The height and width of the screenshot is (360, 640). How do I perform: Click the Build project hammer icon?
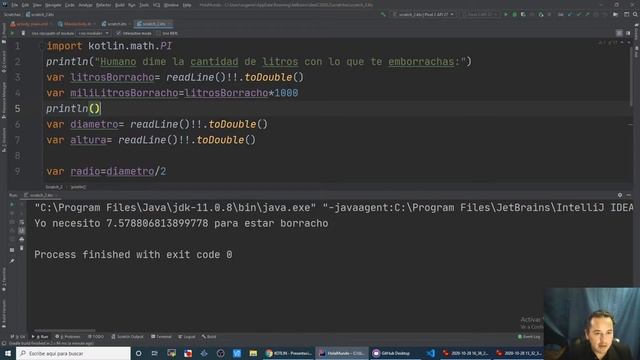click(383, 14)
